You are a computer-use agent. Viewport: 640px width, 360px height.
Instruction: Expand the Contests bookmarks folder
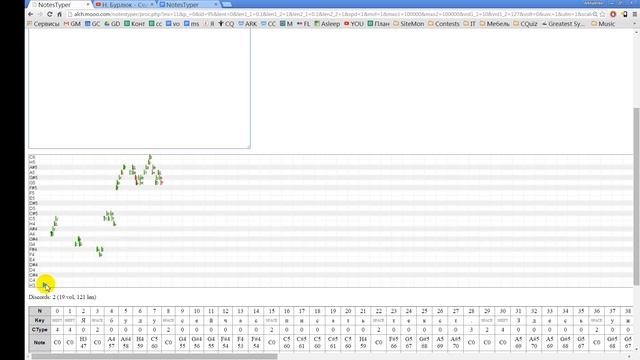pyautogui.click(x=444, y=24)
